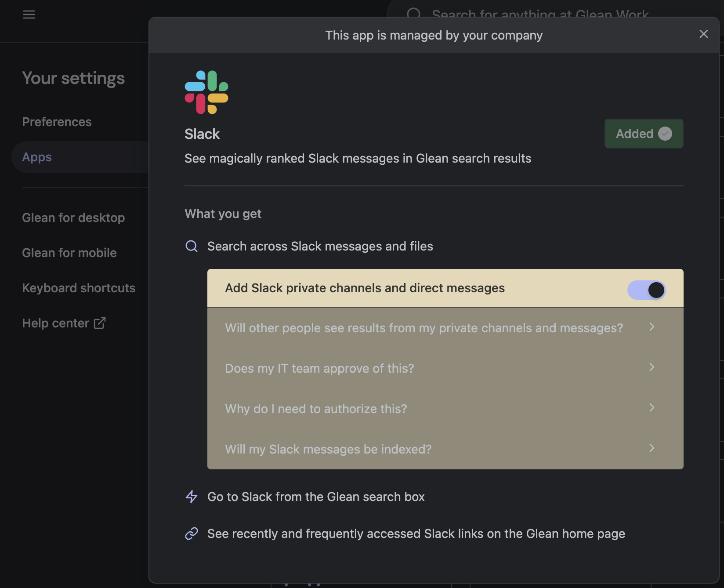Disable Slack private channels and direct messages toggle
This screenshot has width=724, height=588.
pos(646,290)
